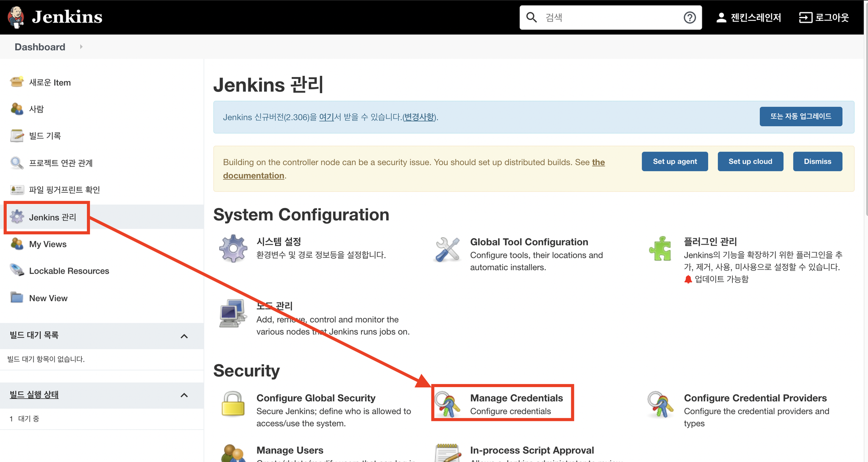Open the 빌드 실행 상태 heading link
868x462 pixels.
point(34,395)
